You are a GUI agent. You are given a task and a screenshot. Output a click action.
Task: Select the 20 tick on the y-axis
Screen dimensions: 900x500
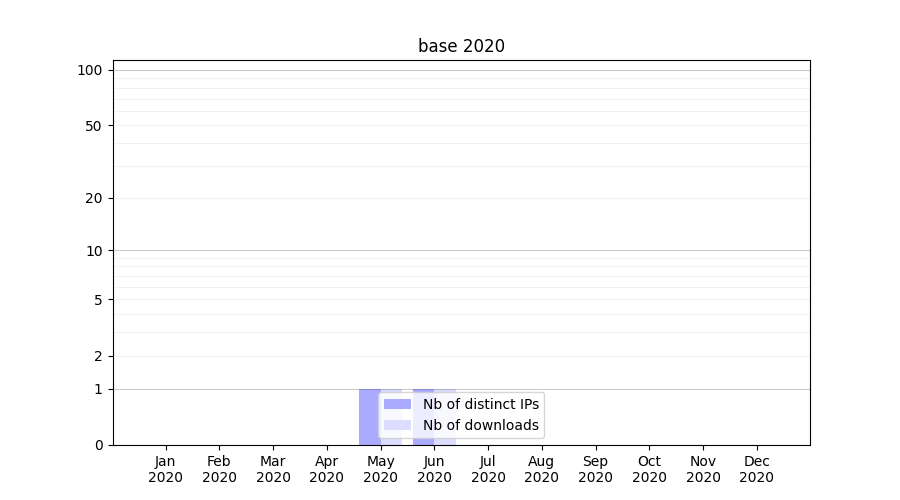click(x=93, y=198)
